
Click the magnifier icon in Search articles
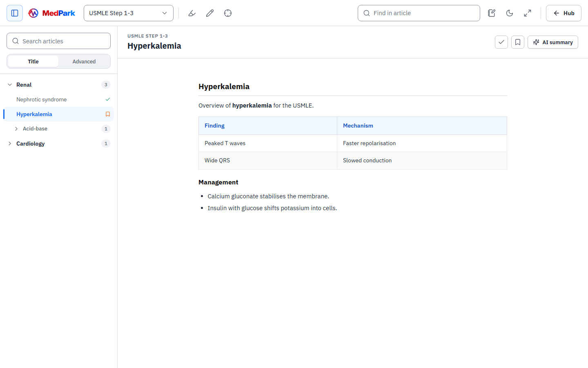click(16, 41)
